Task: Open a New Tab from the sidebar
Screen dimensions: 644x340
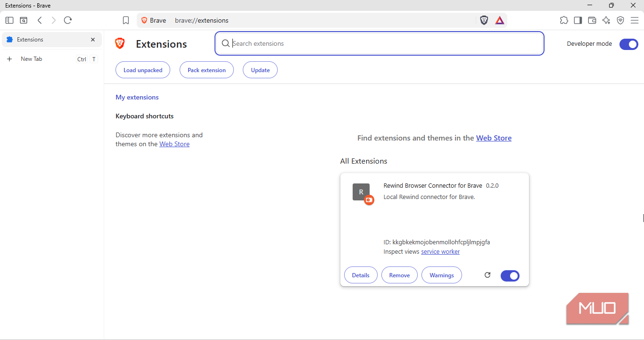Action: 52,59
